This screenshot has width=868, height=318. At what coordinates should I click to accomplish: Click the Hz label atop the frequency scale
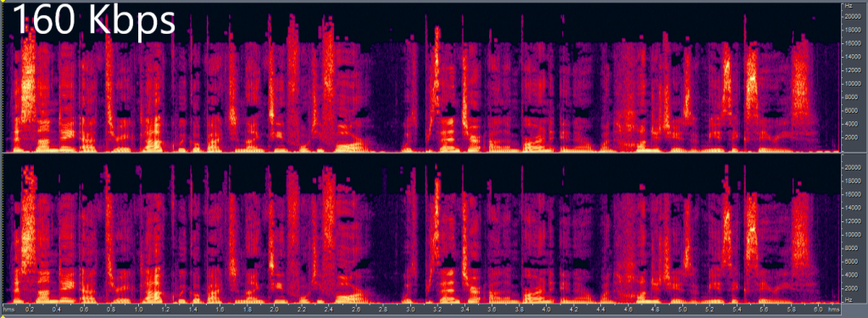pos(848,6)
